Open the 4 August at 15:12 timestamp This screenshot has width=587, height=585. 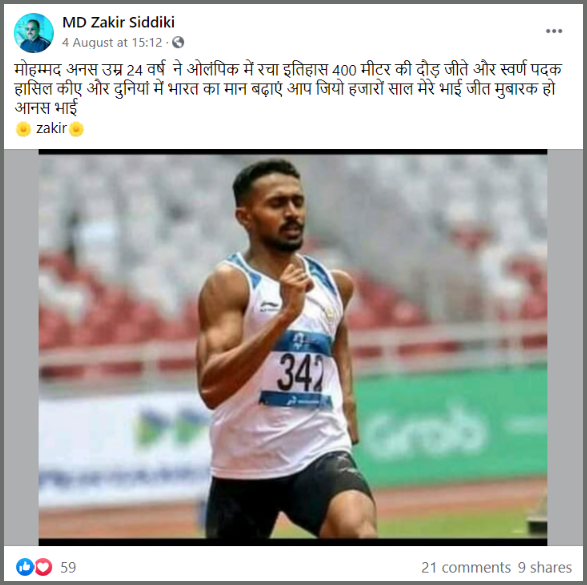coord(112,43)
